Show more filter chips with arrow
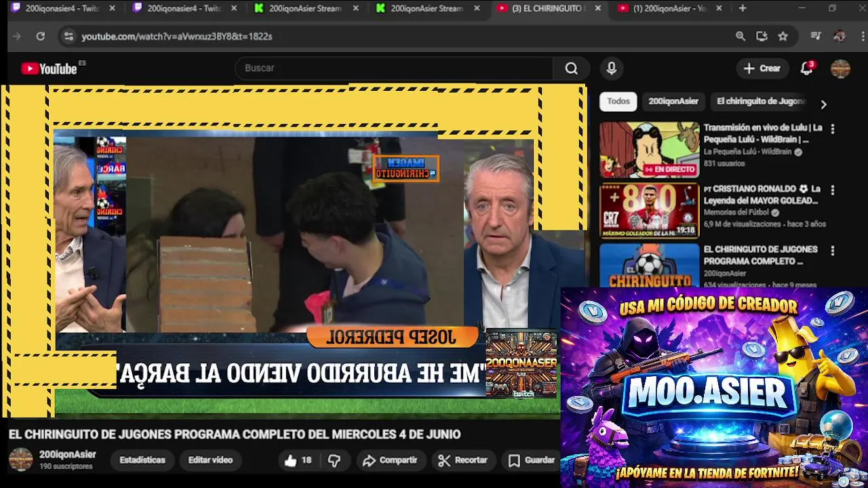Image resolution: width=868 pixels, height=488 pixels. tap(823, 104)
